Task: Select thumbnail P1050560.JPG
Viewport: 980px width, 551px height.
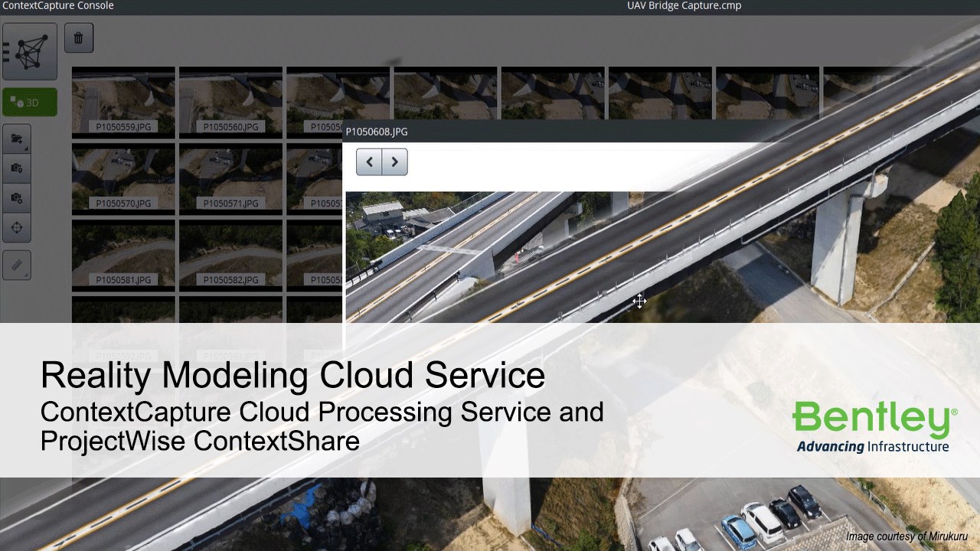Action: [x=230, y=103]
